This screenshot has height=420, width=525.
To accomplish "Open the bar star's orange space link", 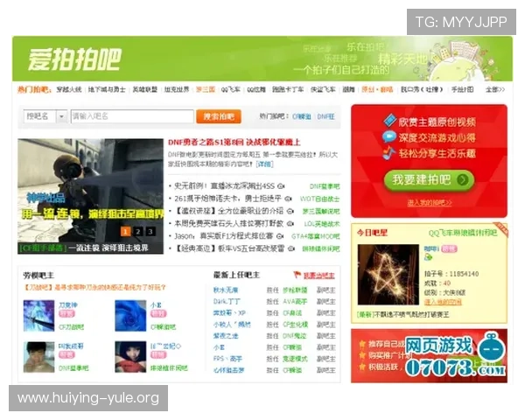I will tap(443, 302).
